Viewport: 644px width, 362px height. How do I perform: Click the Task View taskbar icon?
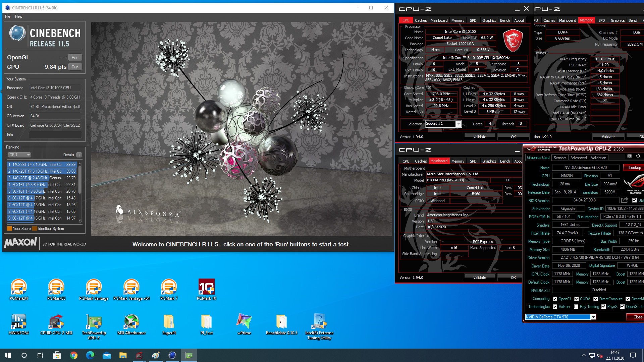pyautogui.click(x=40, y=355)
